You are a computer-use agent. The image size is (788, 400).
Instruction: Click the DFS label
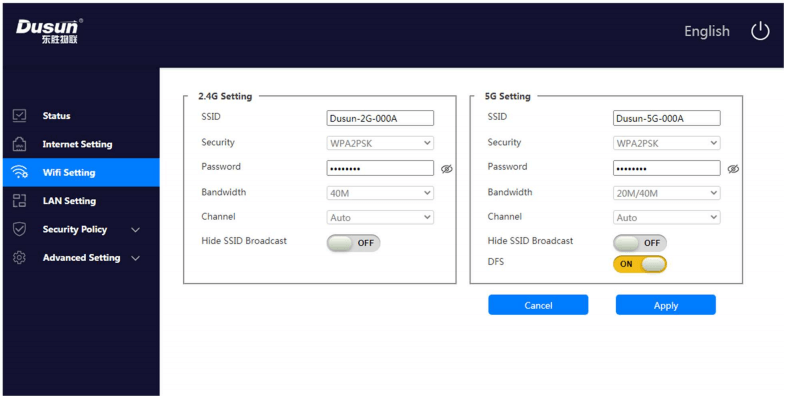tap(496, 262)
